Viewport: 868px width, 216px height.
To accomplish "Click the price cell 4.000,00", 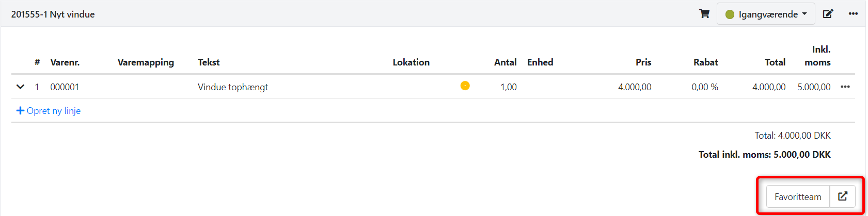I will tap(635, 87).
